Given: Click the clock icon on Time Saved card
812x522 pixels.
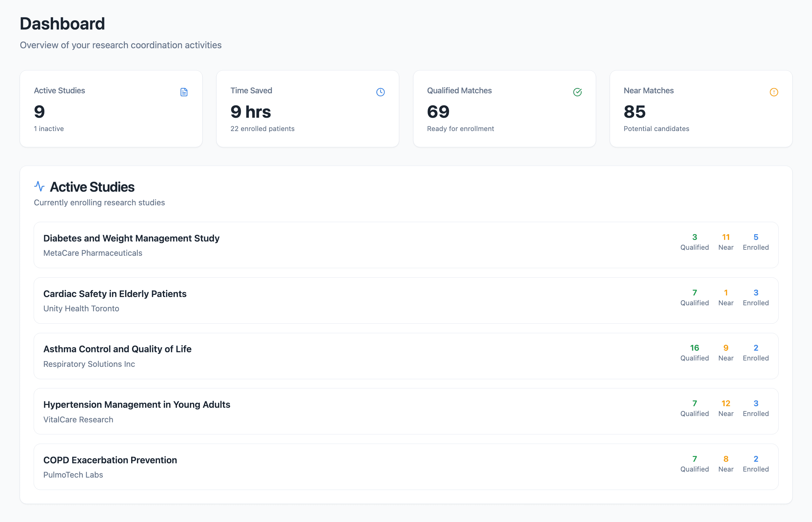Looking at the screenshot, I should coord(380,92).
